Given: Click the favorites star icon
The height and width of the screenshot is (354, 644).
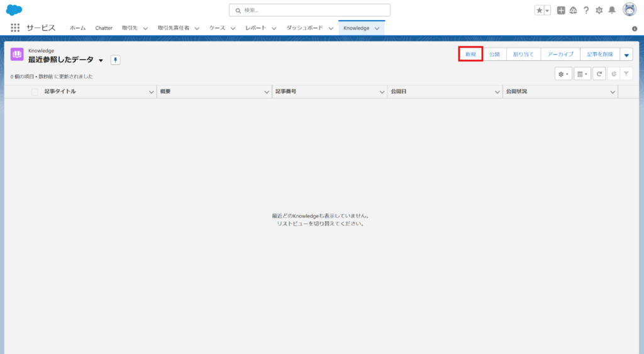Looking at the screenshot, I should (x=539, y=10).
